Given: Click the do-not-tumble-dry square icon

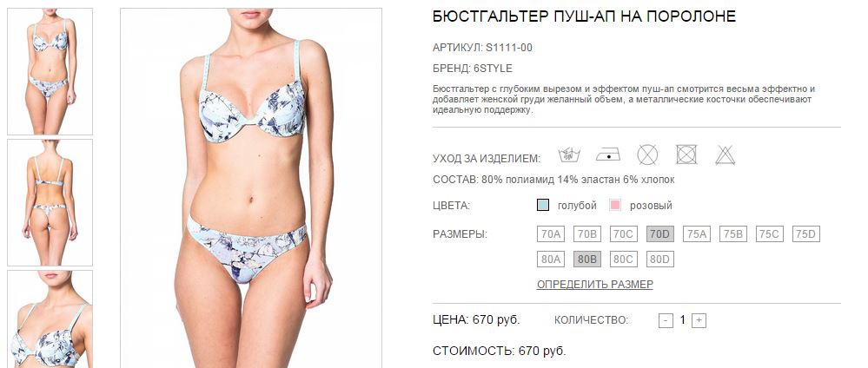Looking at the screenshot, I should click(686, 154).
